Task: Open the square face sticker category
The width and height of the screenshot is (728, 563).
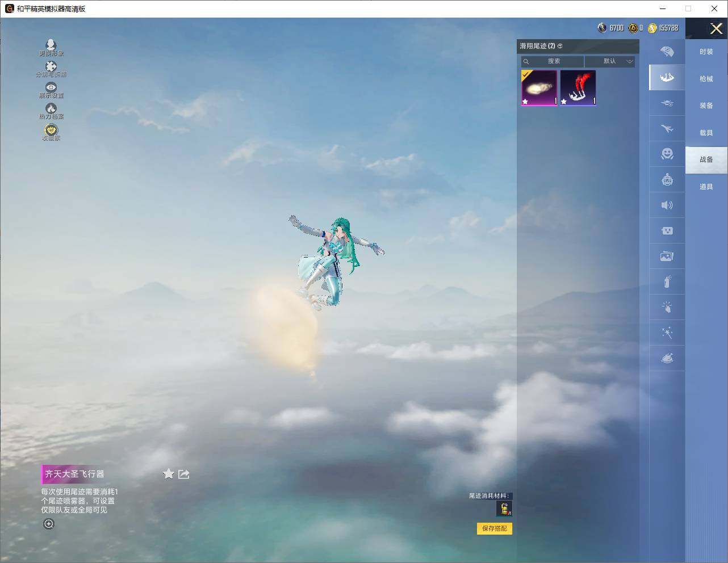Action: pos(667,230)
